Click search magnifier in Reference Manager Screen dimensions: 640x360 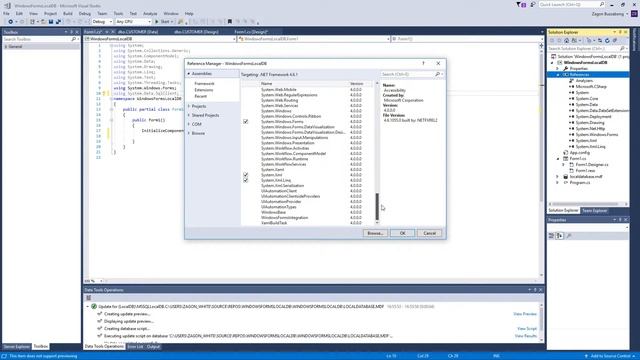(x=438, y=74)
